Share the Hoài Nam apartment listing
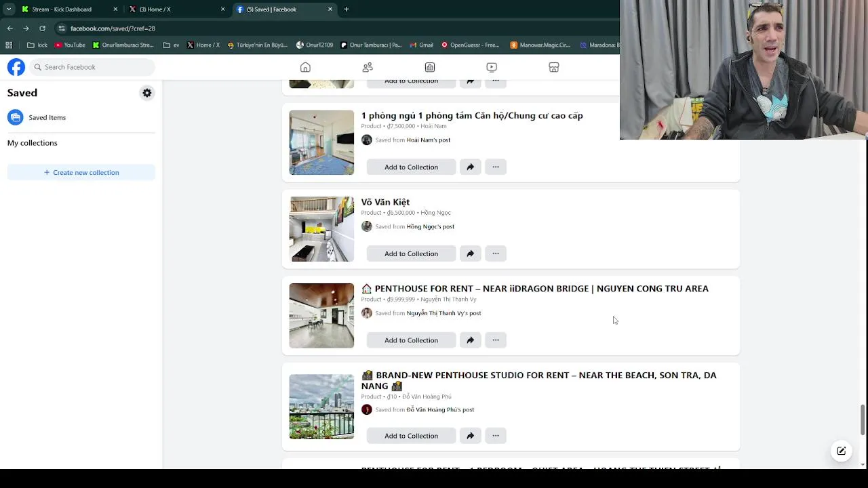This screenshot has height=488, width=868. tap(470, 167)
